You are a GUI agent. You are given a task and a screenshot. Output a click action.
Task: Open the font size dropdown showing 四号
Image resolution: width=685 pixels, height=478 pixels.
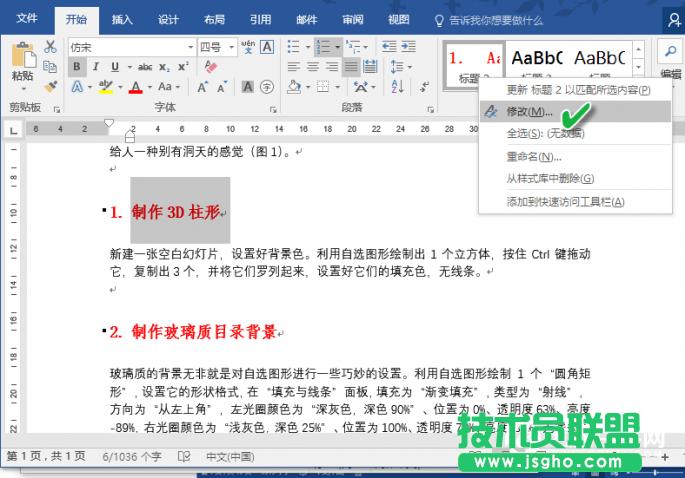pyautogui.click(x=230, y=47)
